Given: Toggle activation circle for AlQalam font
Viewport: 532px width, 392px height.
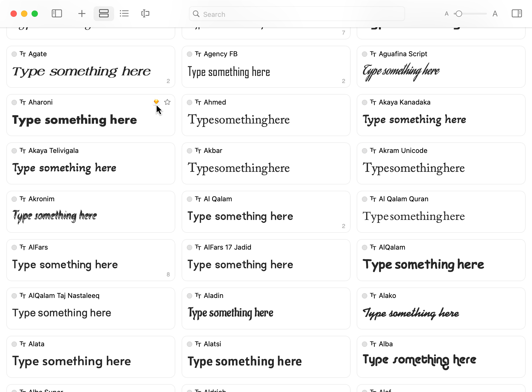Looking at the screenshot, I should [365, 247].
